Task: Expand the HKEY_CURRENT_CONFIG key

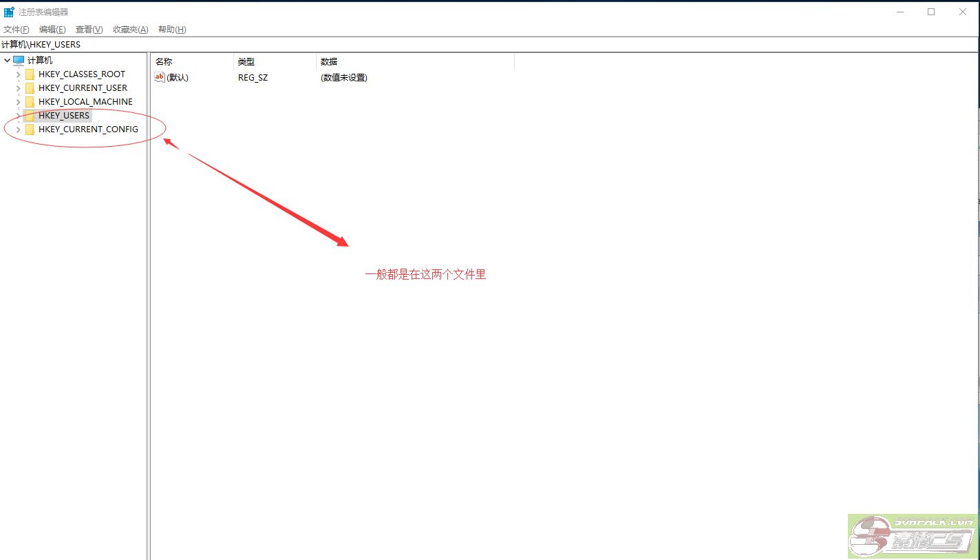Action: (18, 129)
